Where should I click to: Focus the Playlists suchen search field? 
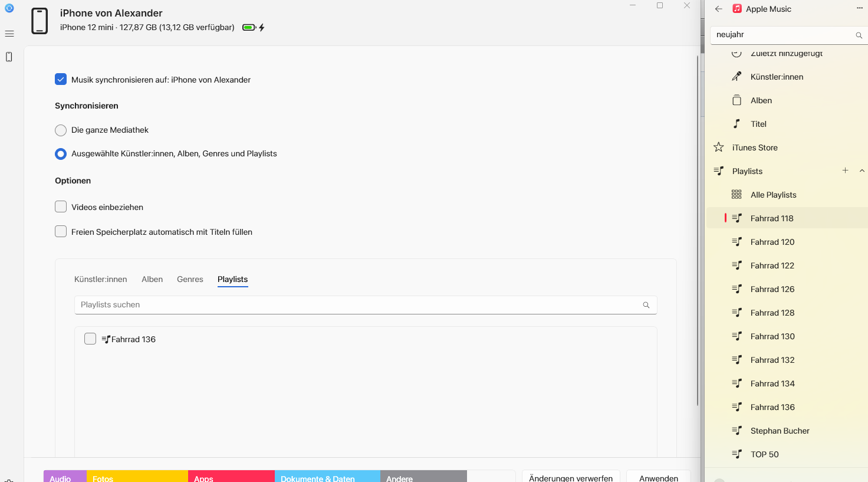(366, 305)
